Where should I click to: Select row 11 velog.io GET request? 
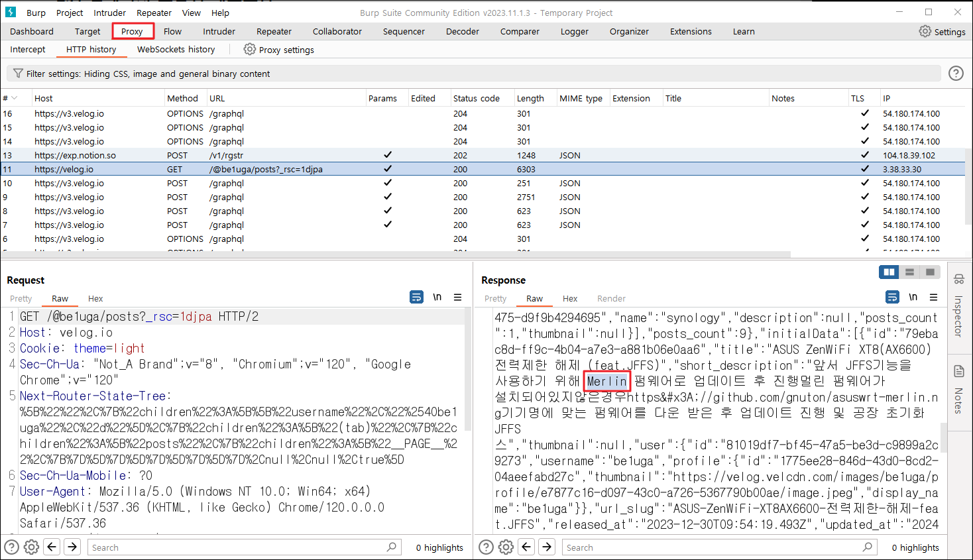pyautogui.click(x=483, y=169)
